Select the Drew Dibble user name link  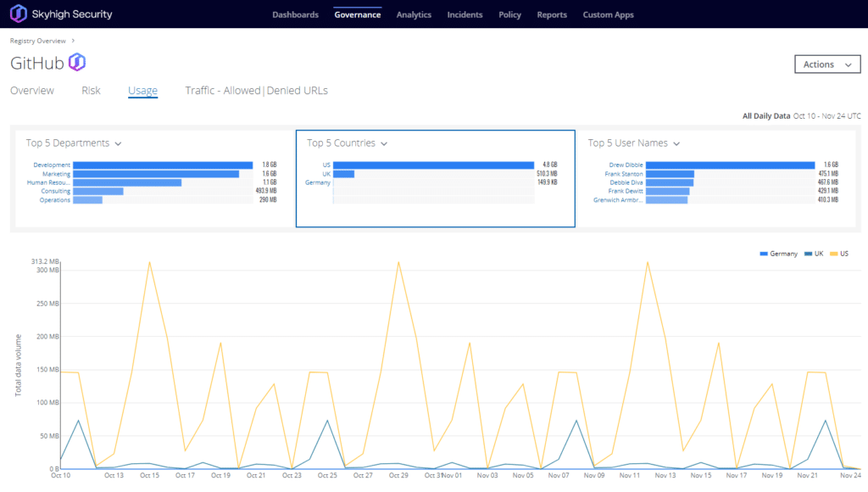click(627, 165)
